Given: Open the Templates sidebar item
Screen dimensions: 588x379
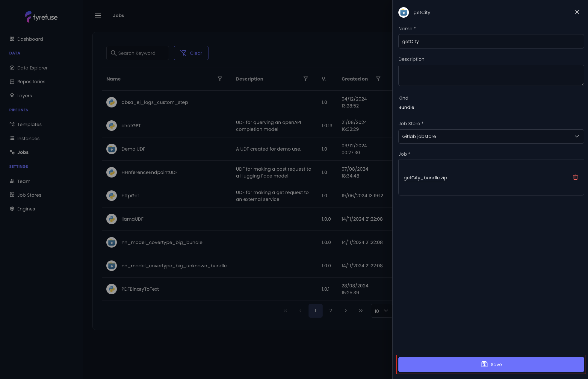Looking at the screenshot, I should tap(29, 124).
